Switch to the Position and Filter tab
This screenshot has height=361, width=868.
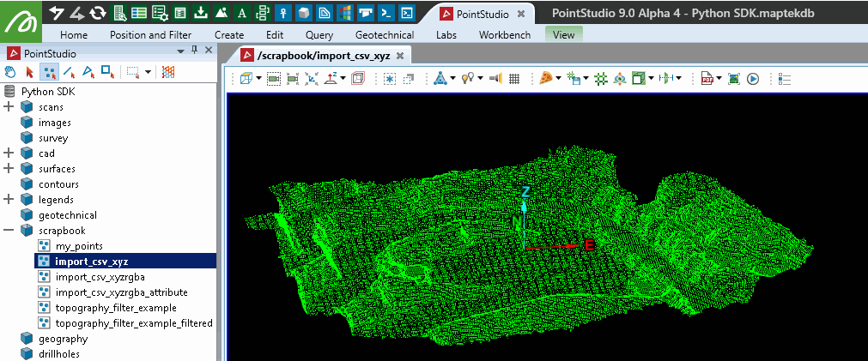[x=150, y=35]
